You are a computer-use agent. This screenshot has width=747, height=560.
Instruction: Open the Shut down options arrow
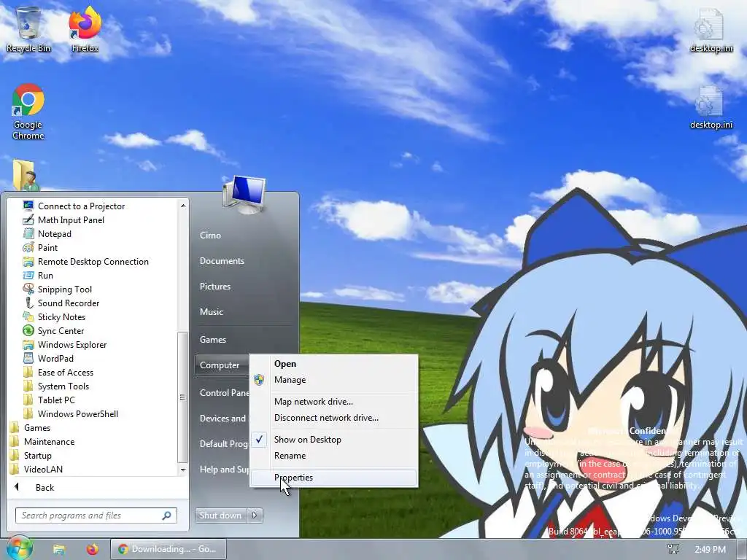click(255, 515)
